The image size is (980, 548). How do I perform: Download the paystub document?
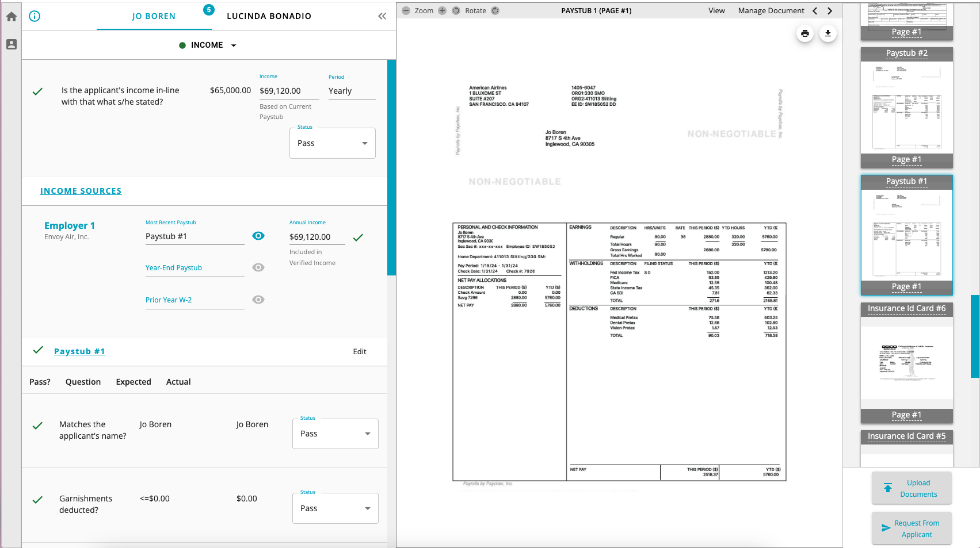(x=828, y=33)
